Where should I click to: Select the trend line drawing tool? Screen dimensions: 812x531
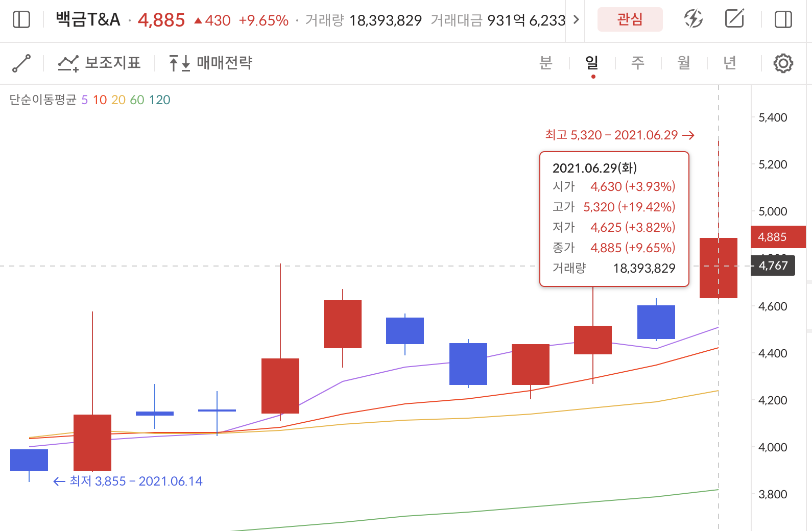[21, 63]
